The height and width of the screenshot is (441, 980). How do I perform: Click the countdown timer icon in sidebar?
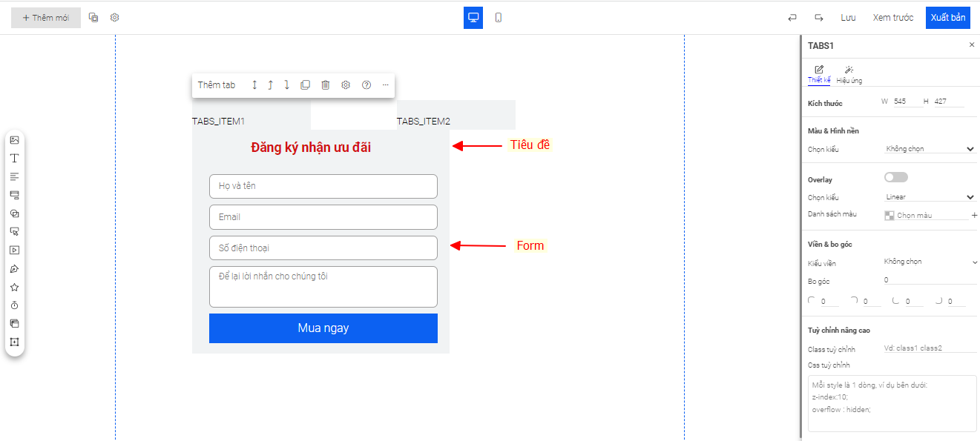(14, 305)
